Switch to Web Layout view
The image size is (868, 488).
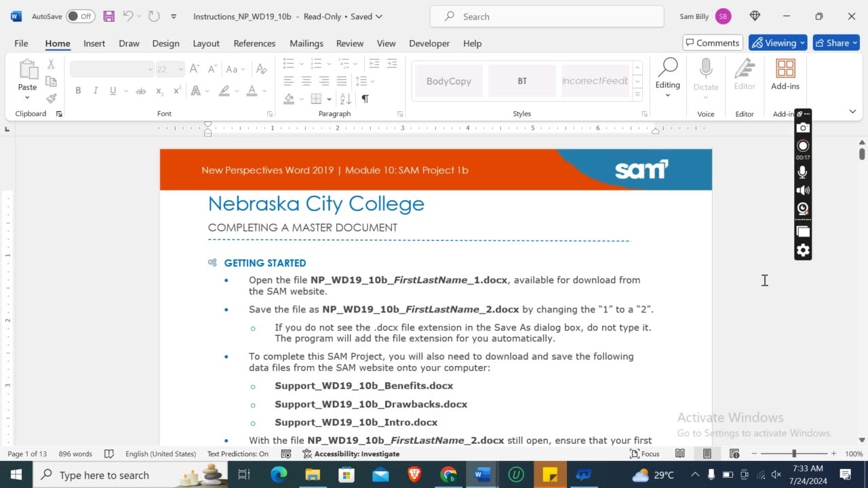[734, 453]
